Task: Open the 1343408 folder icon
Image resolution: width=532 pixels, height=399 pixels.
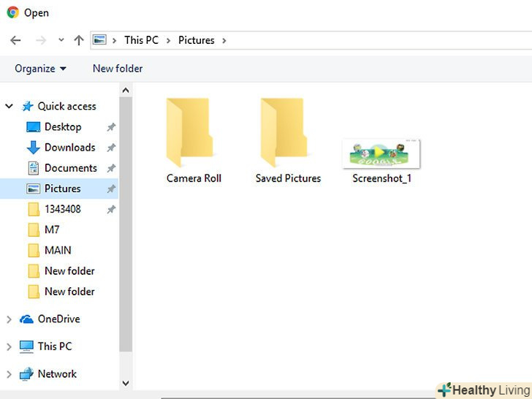Action: tap(34, 209)
